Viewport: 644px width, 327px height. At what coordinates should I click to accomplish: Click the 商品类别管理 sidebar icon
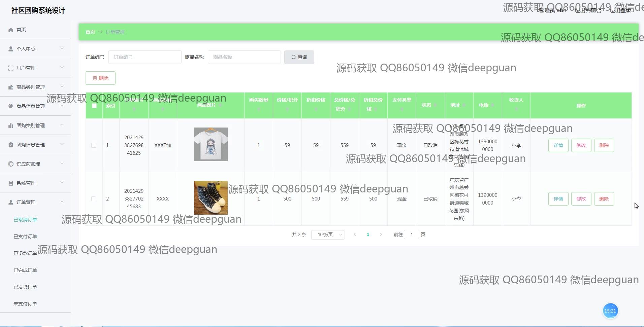(x=11, y=87)
